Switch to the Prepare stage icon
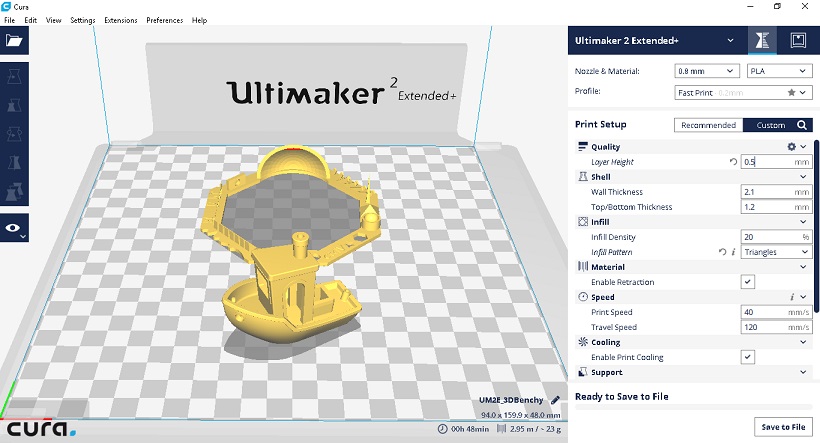Screen dimensions: 820x443 click(762, 40)
